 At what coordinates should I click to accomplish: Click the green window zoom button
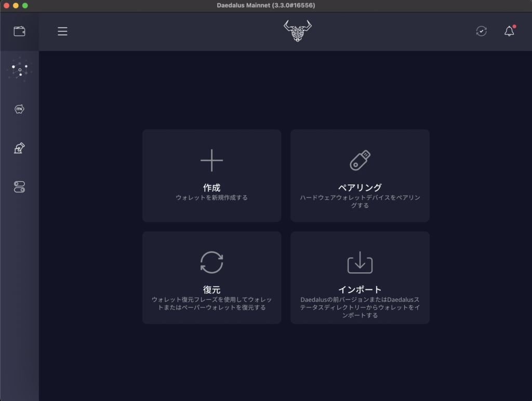[25, 5]
